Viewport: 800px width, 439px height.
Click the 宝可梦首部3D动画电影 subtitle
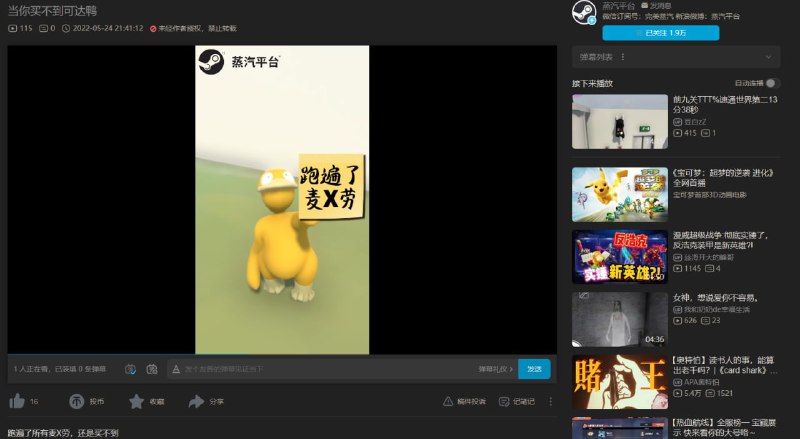pos(709,195)
